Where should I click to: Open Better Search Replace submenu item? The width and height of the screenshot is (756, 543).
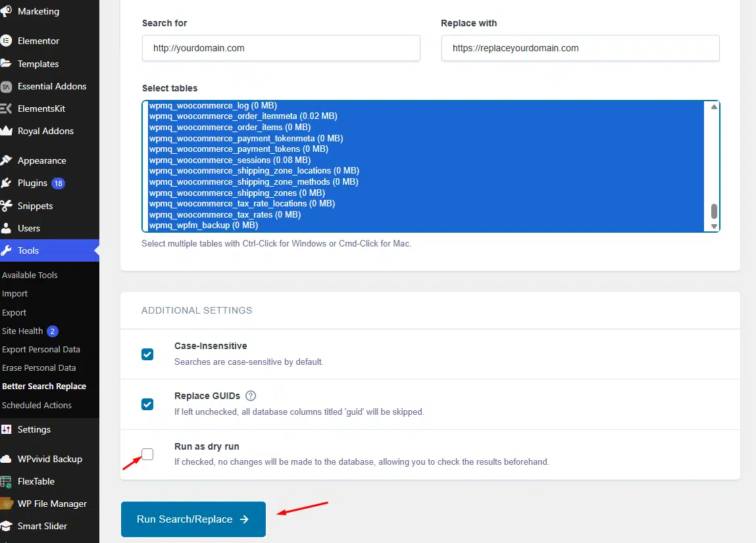(44, 387)
